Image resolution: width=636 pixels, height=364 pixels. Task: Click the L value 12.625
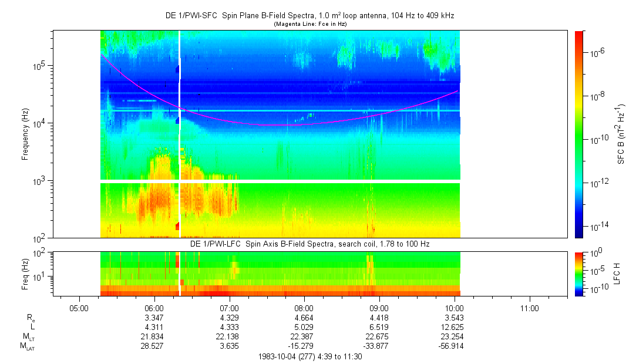tap(455, 327)
